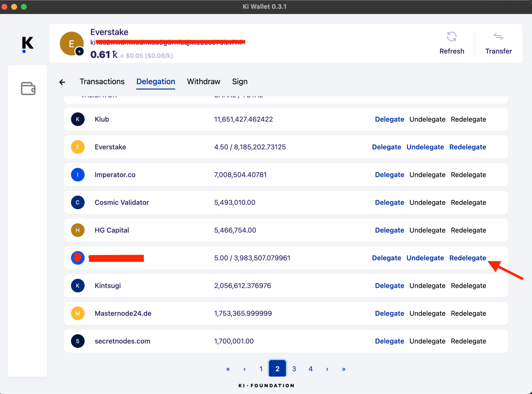Go to the next page chevron

327,369
